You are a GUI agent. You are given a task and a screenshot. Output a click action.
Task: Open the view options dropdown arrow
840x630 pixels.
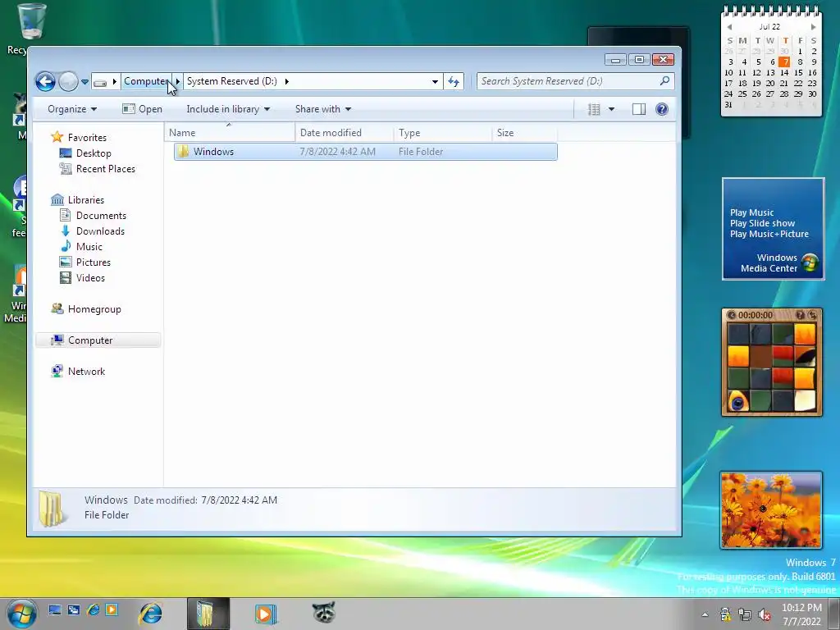click(611, 109)
